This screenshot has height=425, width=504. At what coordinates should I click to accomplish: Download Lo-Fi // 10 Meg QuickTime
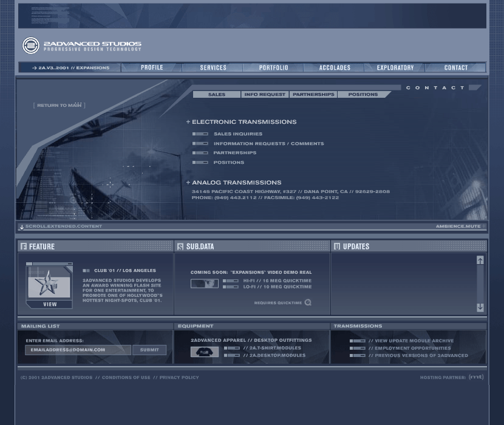coord(278,287)
